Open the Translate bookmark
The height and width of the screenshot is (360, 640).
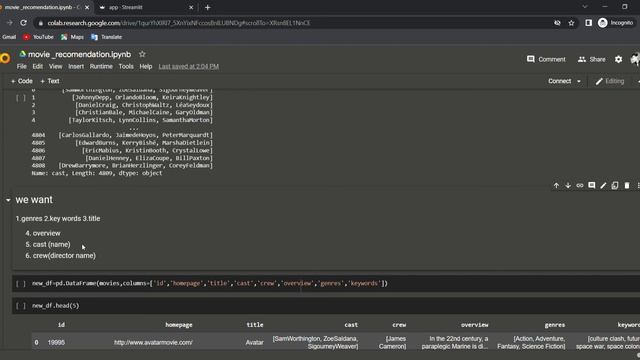click(107, 37)
